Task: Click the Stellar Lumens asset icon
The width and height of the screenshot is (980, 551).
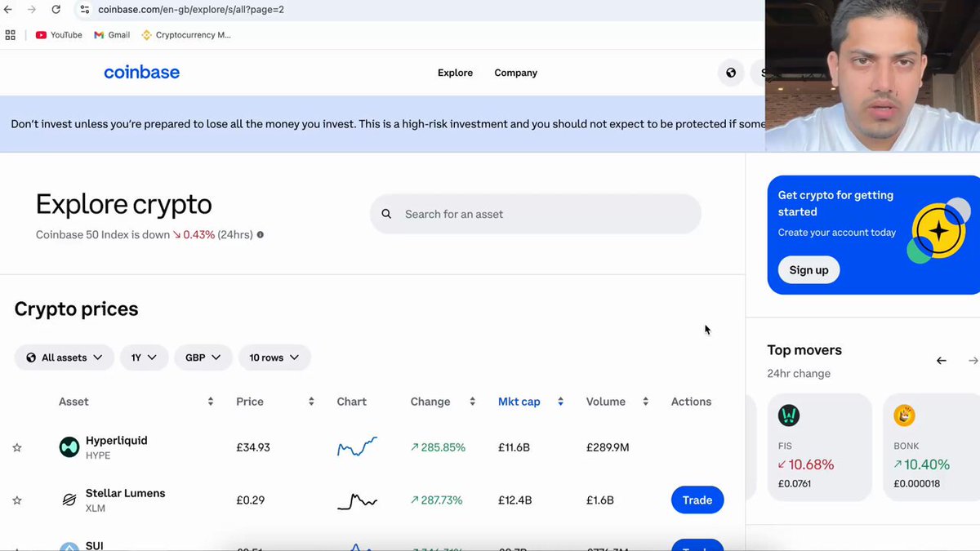Action: tap(69, 500)
